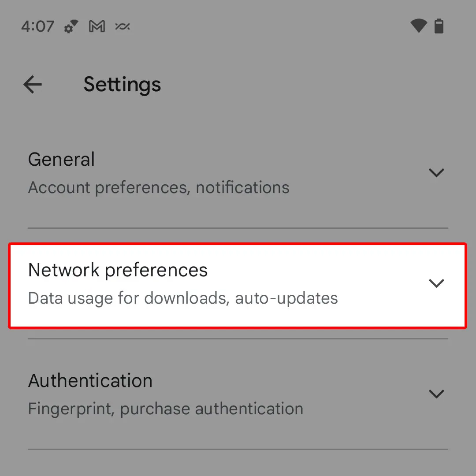476x476 pixels.
Task: Tap the Gmail notification icon
Action: [x=97, y=27]
